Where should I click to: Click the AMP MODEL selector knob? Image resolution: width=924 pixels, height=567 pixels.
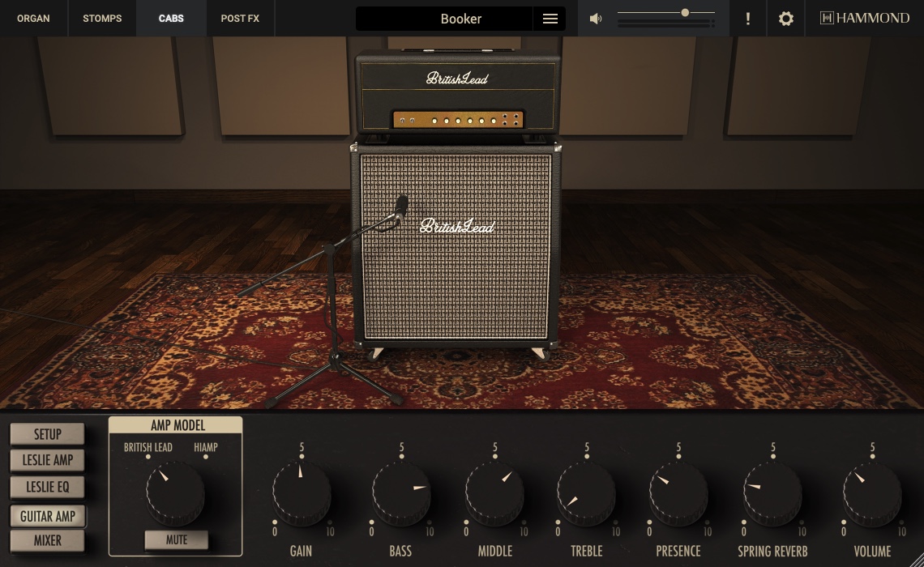coord(175,494)
